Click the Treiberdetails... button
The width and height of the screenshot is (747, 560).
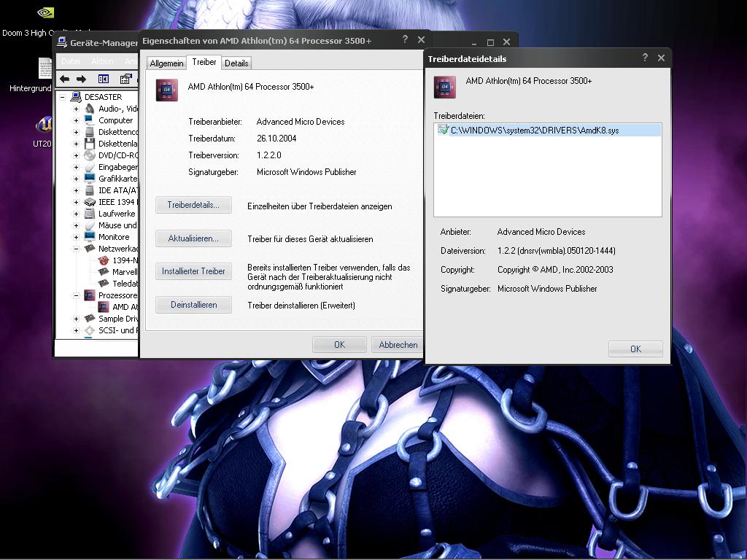click(193, 205)
